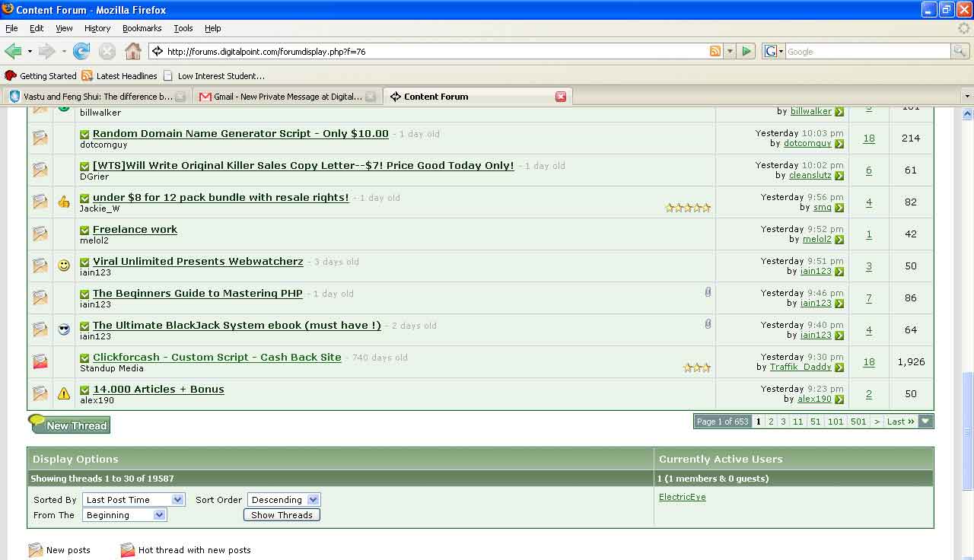Go to the Home page
The image size is (974, 560).
133,52
